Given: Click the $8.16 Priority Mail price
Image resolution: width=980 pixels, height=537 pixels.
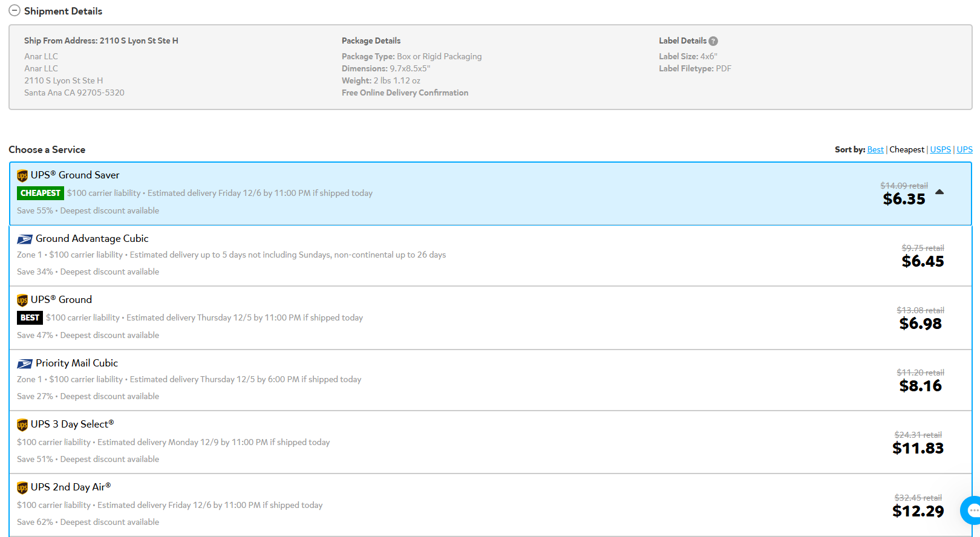Looking at the screenshot, I should coord(920,386).
